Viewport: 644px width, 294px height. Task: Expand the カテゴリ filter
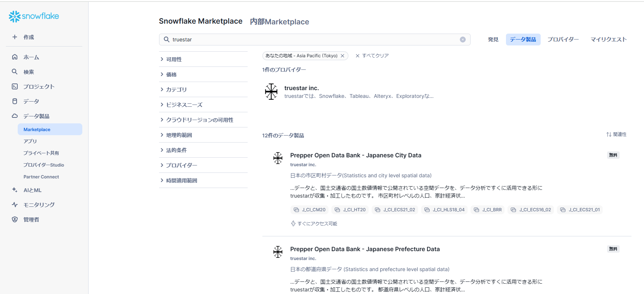203,89
